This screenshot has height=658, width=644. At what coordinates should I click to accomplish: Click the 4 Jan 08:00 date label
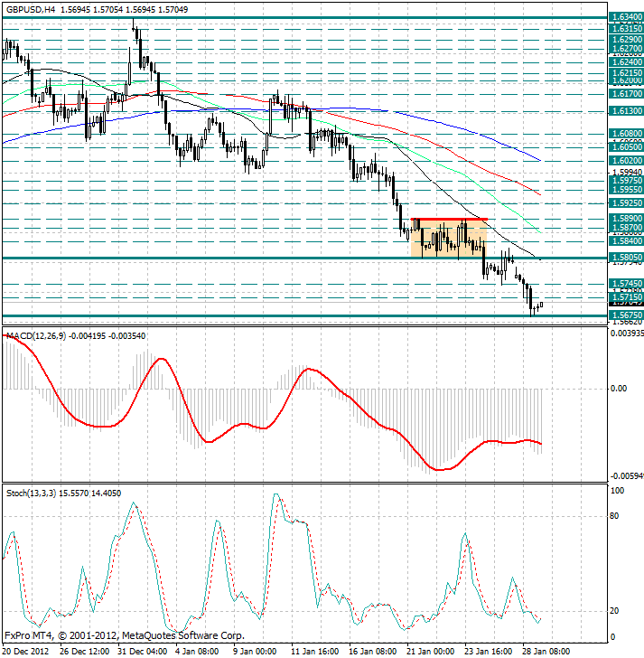point(198,652)
